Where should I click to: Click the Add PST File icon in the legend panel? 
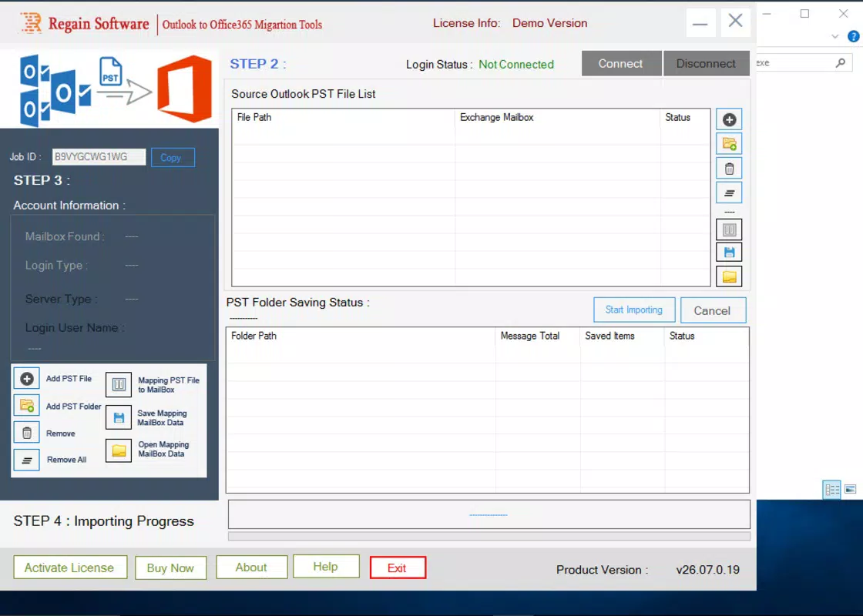pos(26,378)
